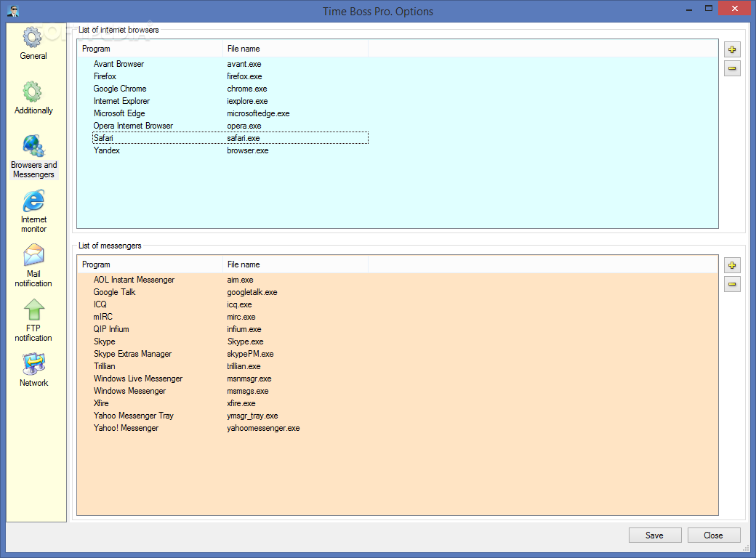756x558 pixels.
Task: Add a new browser with the plus icon
Action: click(x=732, y=49)
